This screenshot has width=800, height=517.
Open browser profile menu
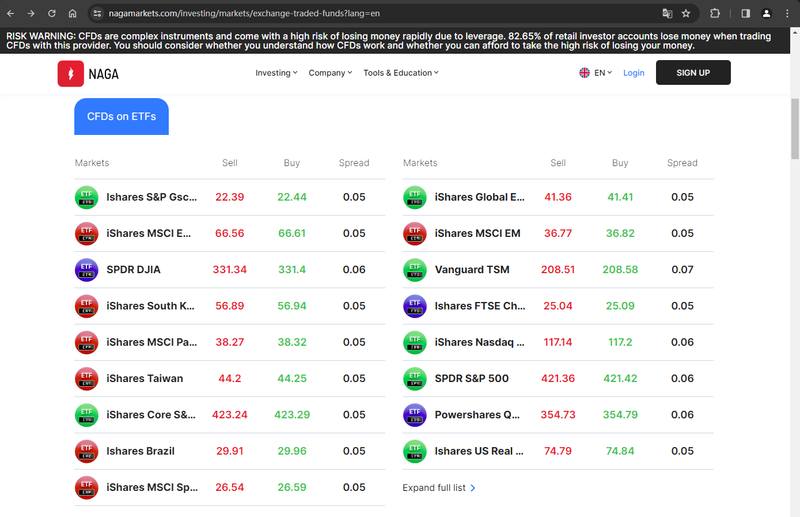click(x=766, y=13)
